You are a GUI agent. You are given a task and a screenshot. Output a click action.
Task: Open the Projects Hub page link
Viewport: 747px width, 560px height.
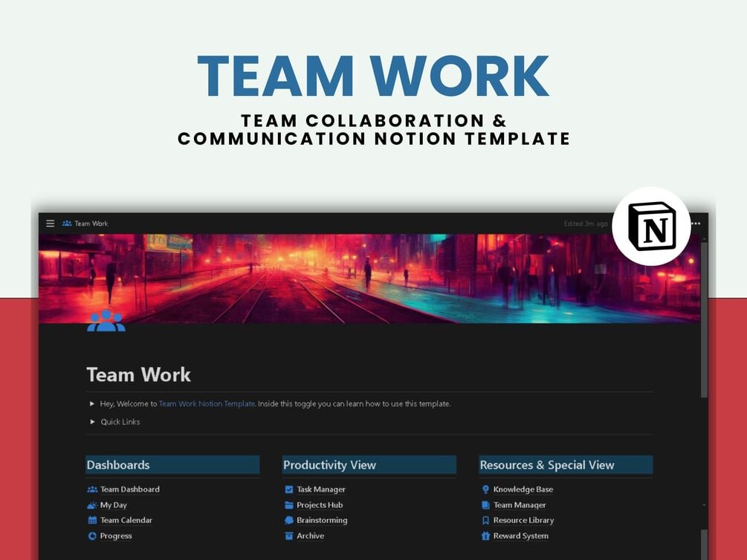pos(320,505)
